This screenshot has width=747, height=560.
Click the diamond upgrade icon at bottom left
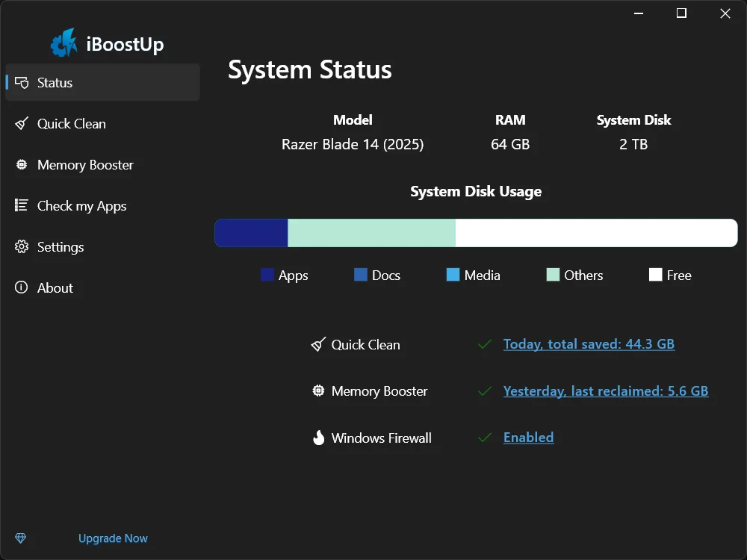20,538
